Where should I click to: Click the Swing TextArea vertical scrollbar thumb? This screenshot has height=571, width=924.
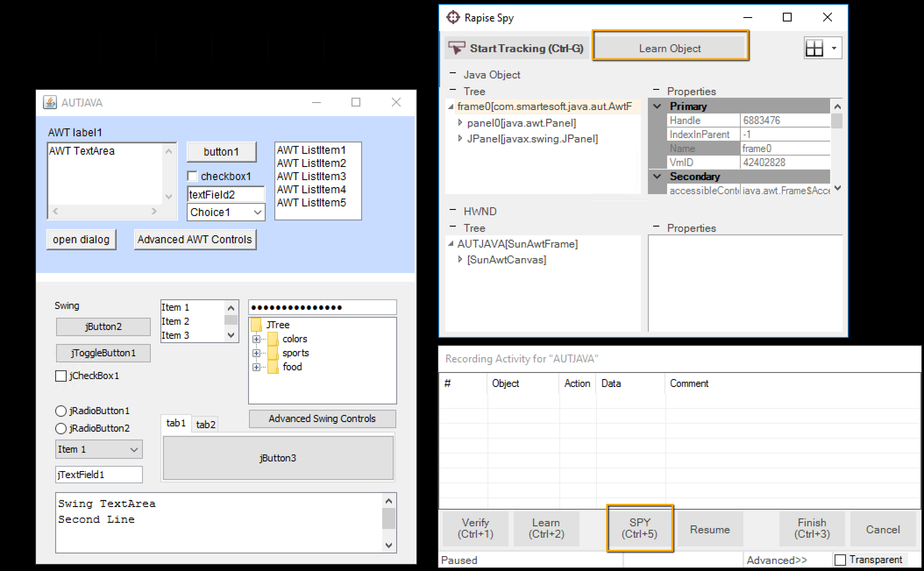pos(388,518)
